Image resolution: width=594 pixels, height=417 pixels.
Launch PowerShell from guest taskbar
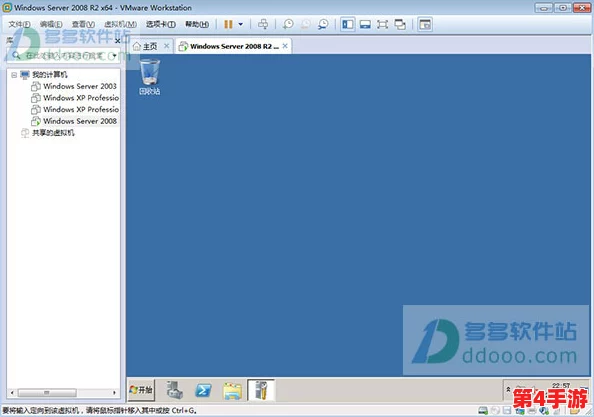coord(203,390)
